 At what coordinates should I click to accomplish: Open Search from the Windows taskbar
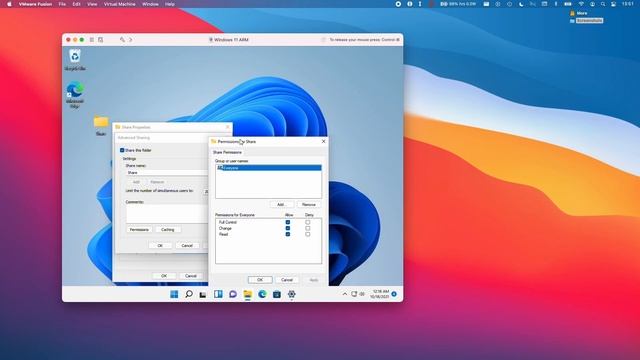[189, 294]
